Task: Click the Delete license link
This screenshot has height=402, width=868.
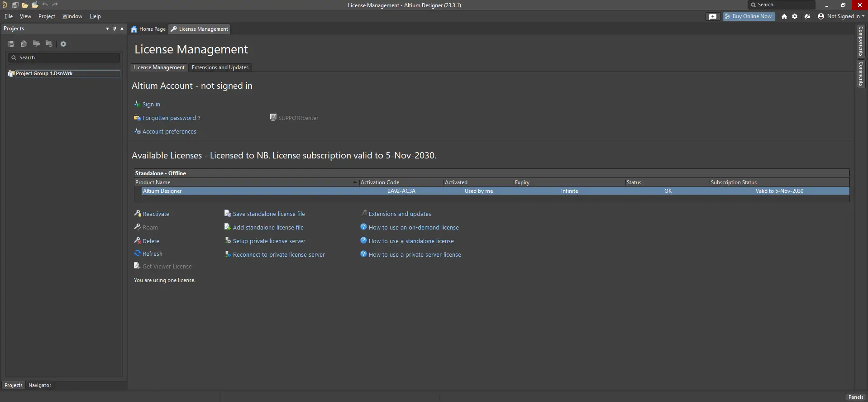Action: point(151,241)
